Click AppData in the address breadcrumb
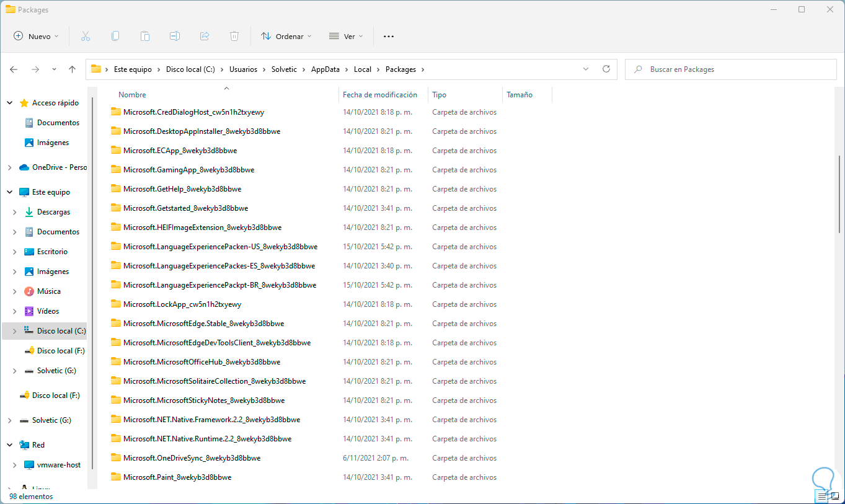The height and width of the screenshot is (504, 845). coord(325,69)
